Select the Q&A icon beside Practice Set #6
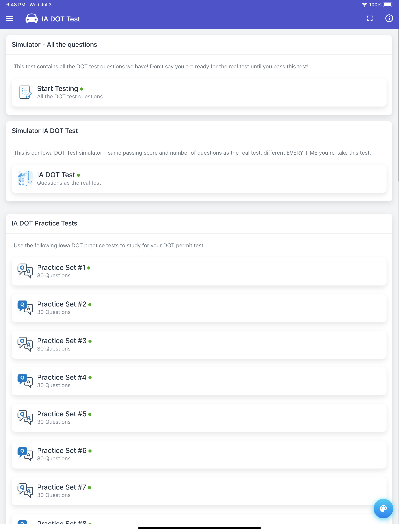This screenshot has height=532, width=399. 25,454
